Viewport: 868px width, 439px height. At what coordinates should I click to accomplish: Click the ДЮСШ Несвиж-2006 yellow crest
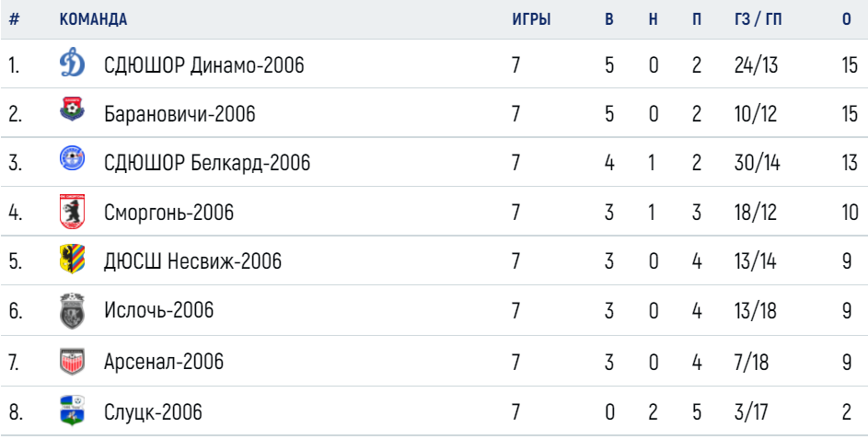[72, 259]
